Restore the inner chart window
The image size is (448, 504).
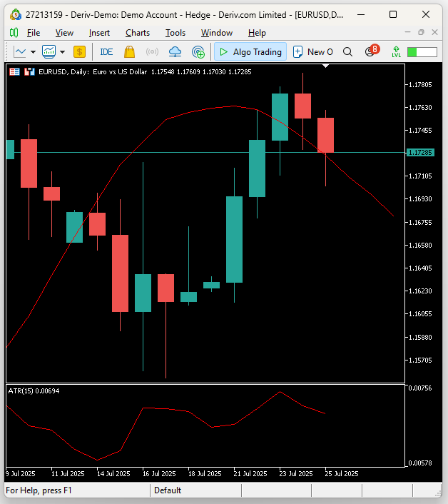(x=421, y=32)
